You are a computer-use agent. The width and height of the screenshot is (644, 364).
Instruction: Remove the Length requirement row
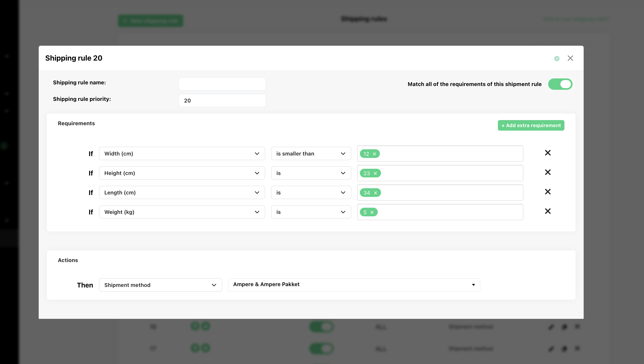point(548,192)
